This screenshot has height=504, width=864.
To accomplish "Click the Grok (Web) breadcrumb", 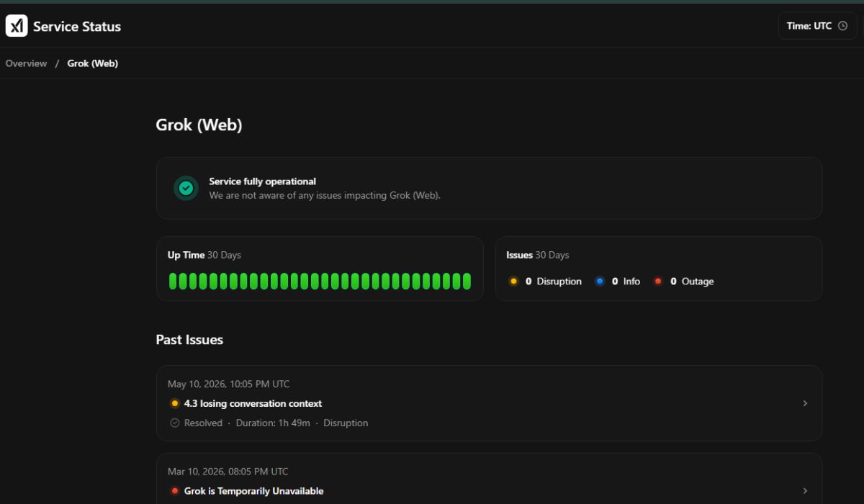I will [x=93, y=63].
